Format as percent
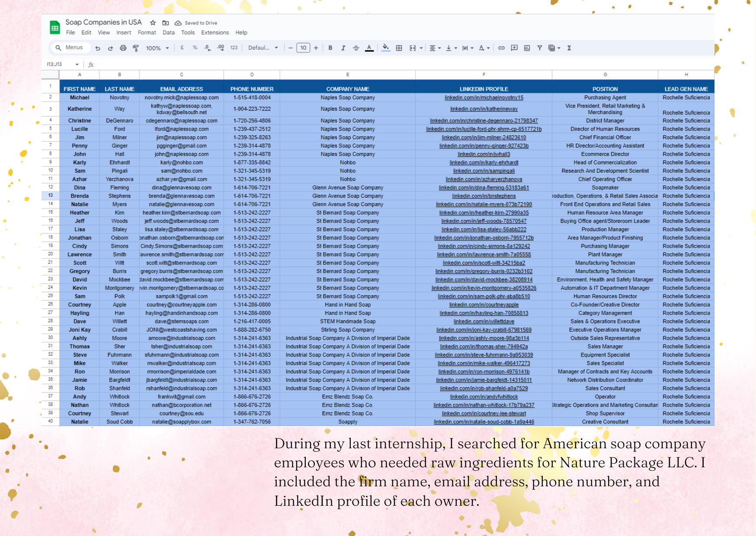 point(195,48)
